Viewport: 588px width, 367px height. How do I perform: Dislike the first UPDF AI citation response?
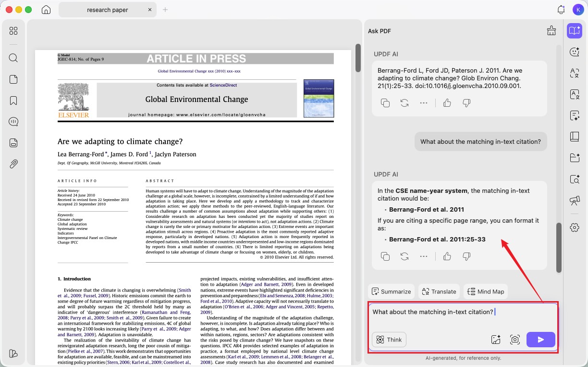tap(466, 103)
